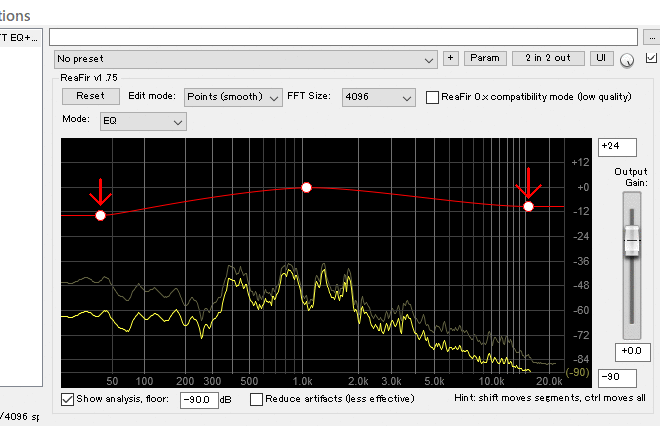The width and height of the screenshot is (660, 426).
Task: Click the plus preset button
Action: click(451, 59)
